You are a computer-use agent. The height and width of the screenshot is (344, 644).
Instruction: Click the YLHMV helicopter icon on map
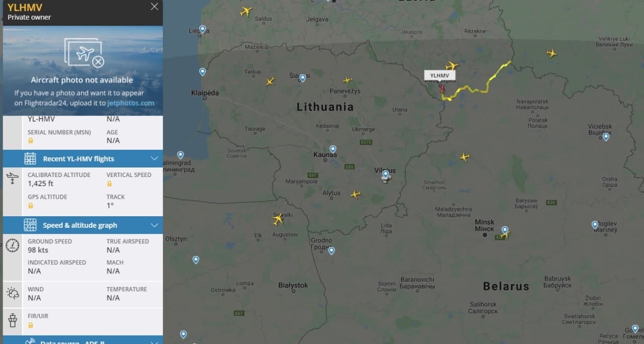pyautogui.click(x=442, y=89)
